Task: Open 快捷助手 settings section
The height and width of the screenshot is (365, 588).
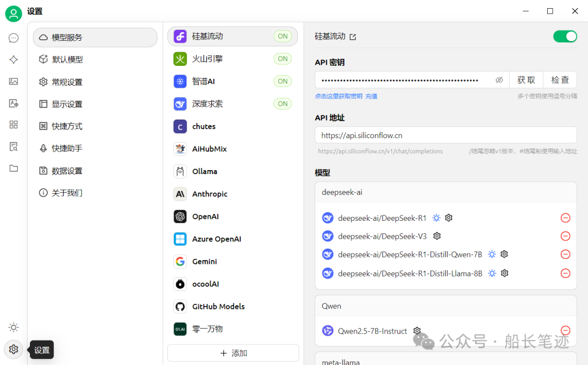Action: click(95, 148)
